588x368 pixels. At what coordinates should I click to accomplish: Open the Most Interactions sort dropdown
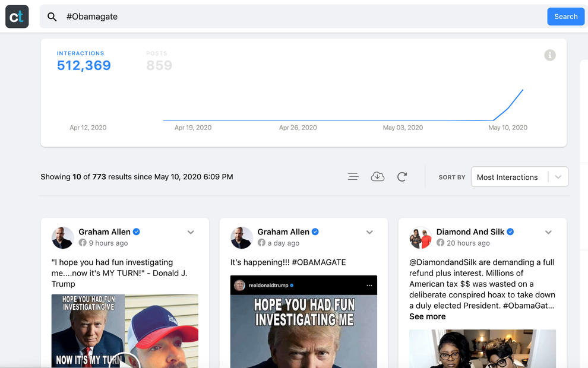coord(519,177)
